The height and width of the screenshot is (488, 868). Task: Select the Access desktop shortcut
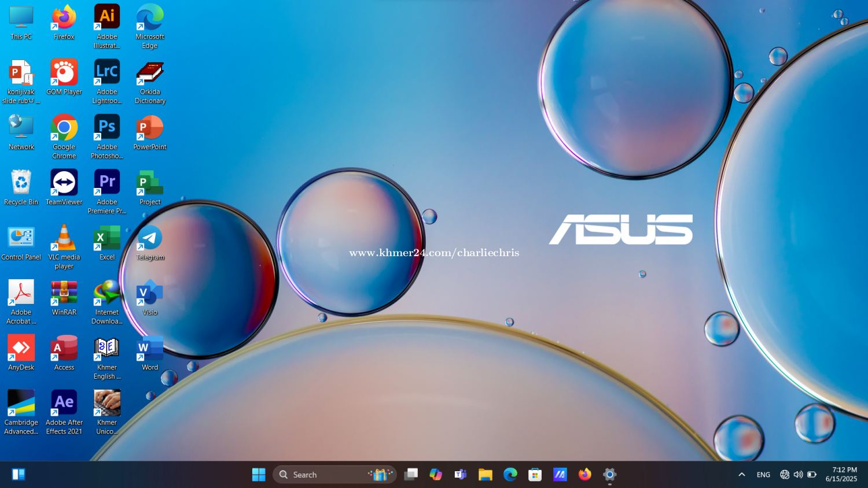(x=64, y=353)
